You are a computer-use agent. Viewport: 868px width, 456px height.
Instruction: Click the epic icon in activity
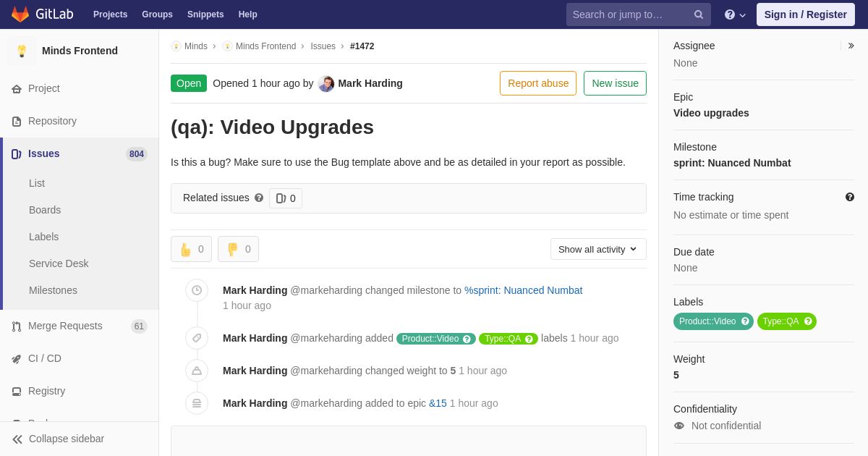tap(197, 403)
